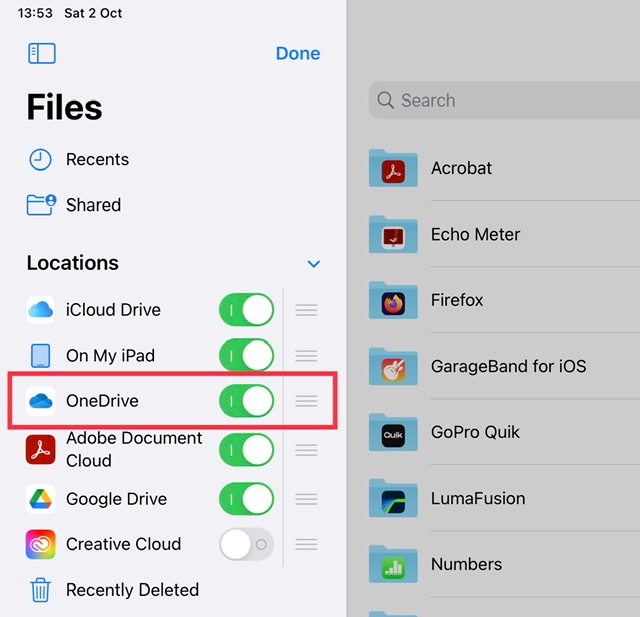Viewport: 640px width, 617px height.
Task: Click the Recents clock icon
Action: click(x=40, y=160)
